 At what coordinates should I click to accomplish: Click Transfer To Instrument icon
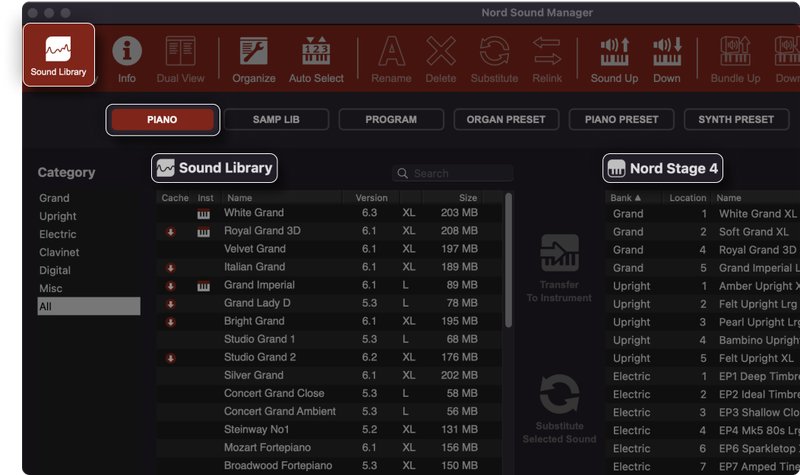[559, 254]
